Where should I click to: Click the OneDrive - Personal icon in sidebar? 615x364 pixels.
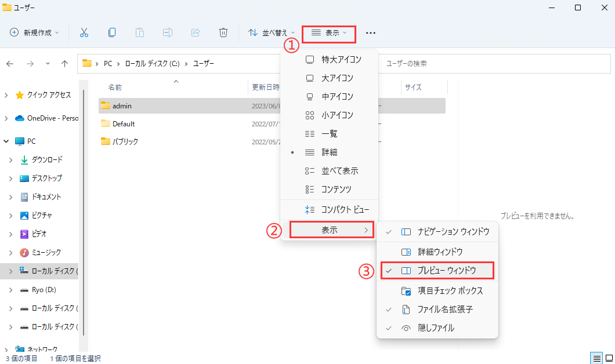pyautogui.click(x=19, y=118)
